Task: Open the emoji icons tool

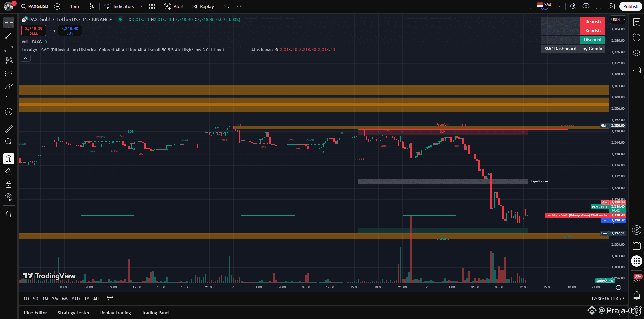Action: [9, 112]
